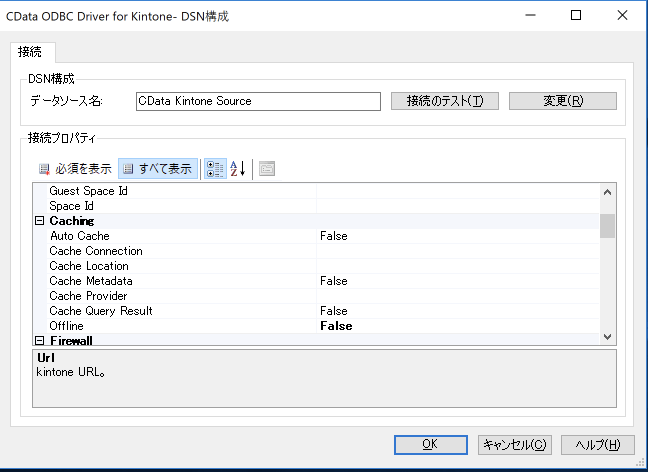The height and width of the screenshot is (472, 648).
Task: Click the scrollbar up arrow
Action: (x=607, y=192)
